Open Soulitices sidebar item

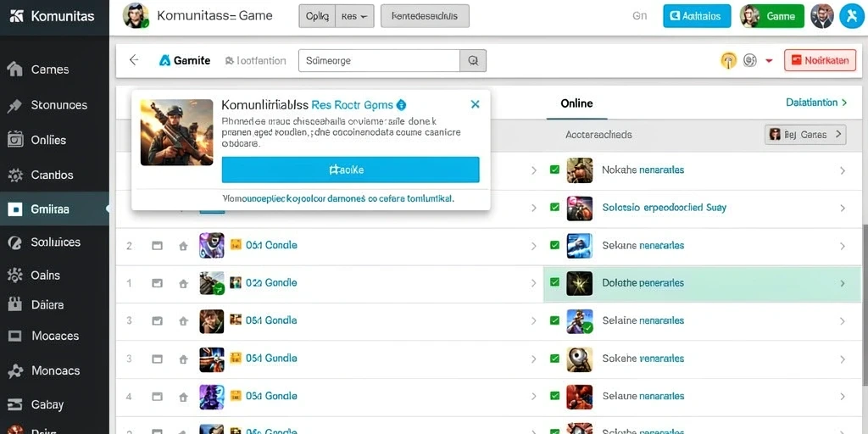(54, 242)
